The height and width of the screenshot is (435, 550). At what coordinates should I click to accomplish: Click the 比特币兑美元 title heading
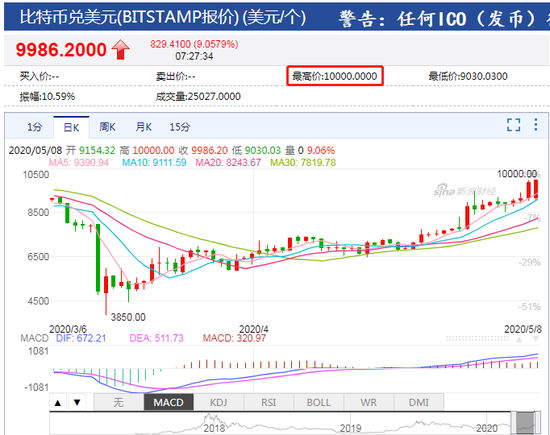tap(162, 17)
